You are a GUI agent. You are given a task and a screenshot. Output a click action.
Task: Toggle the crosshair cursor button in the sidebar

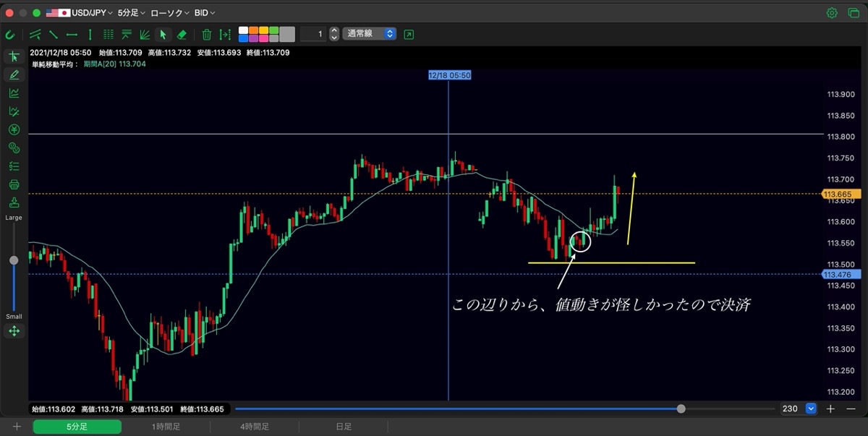tap(14, 56)
